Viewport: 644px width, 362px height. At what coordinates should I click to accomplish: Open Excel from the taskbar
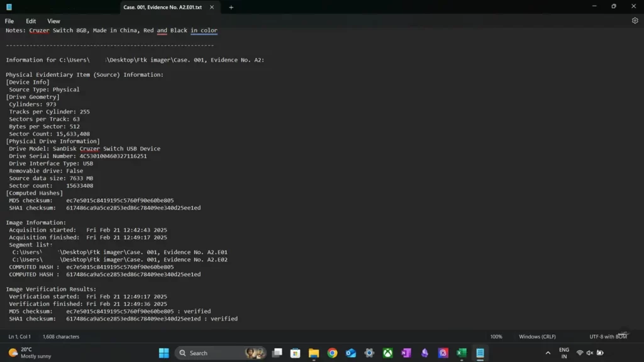pyautogui.click(x=462, y=353)
